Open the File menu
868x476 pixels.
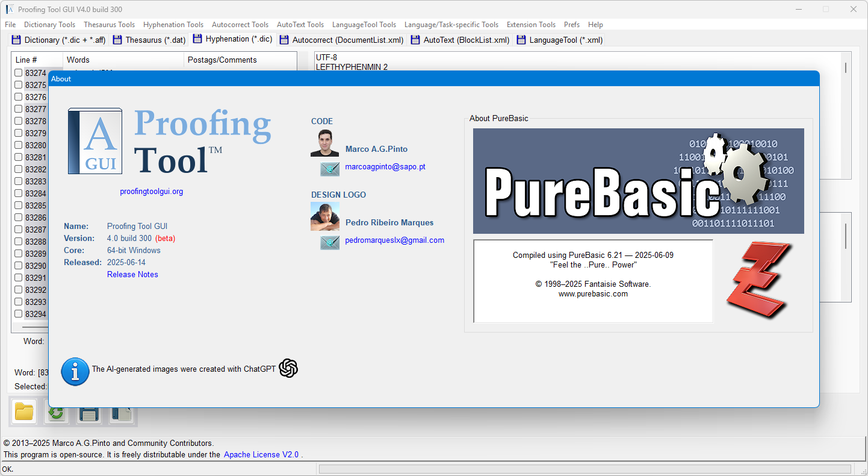point(10,25)
